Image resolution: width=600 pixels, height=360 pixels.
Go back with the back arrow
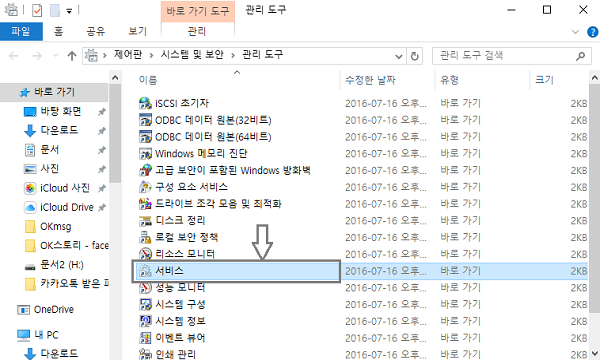pos(13,56)
